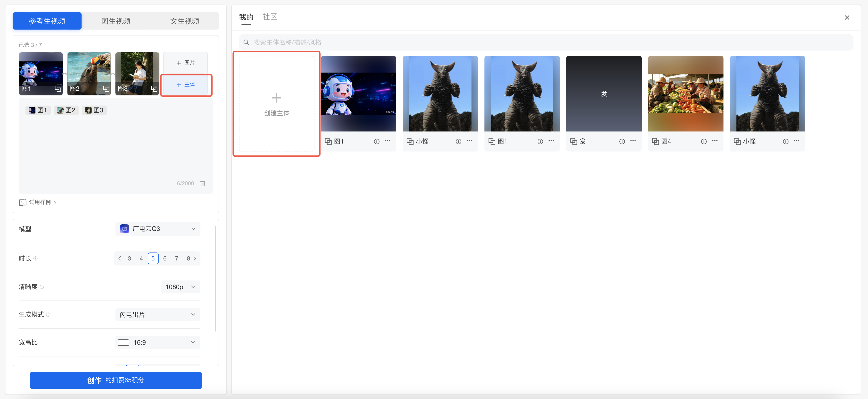Click the subject icon on 图3 reference thumbnail

[154, 89]
